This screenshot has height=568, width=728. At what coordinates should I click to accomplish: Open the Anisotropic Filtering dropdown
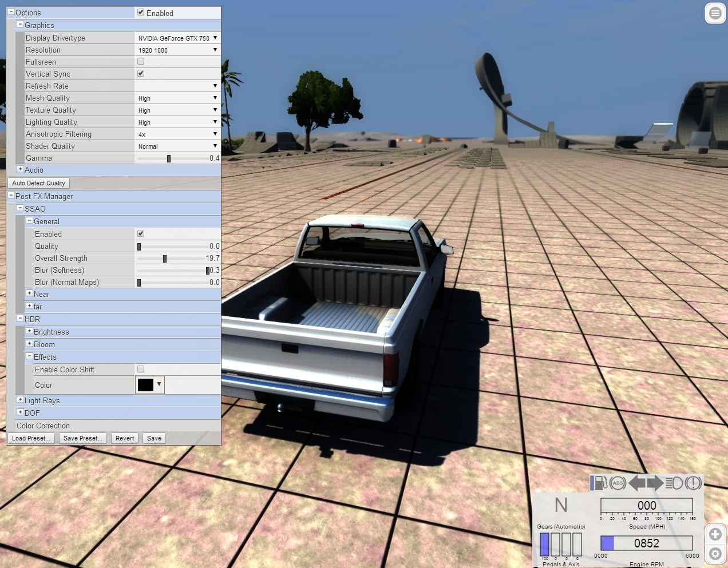[177, 134]
